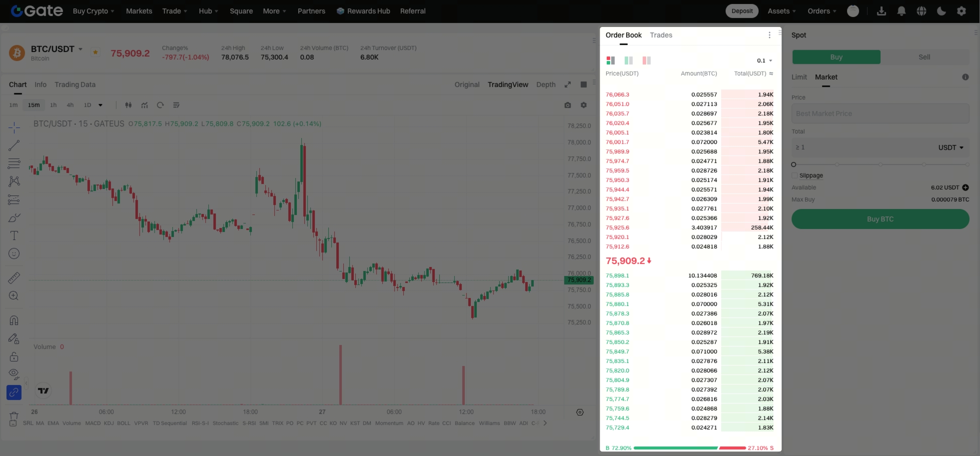Viewport: 980px width, 456px height.
Task: Click the Buy BTC button
Action: click(x=881, y=219)
